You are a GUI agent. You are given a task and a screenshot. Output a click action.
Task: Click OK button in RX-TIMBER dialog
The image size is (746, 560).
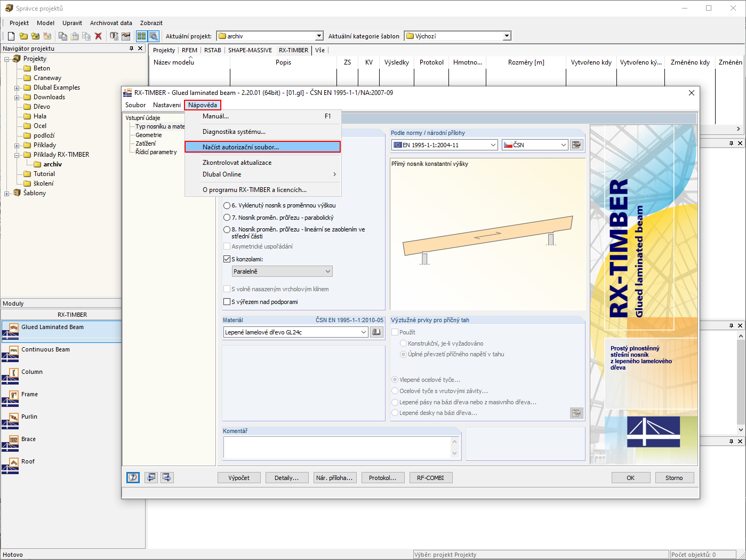click(631, 478)
